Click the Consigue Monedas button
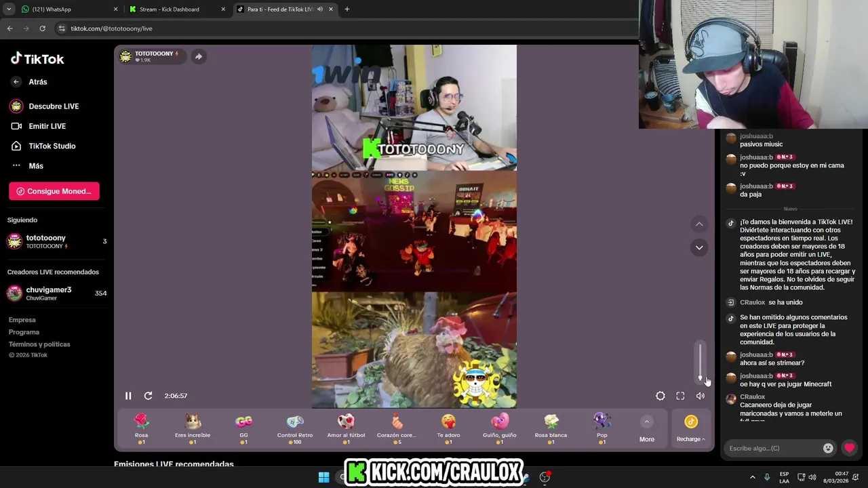868x488 pixels. coord(54,191)
